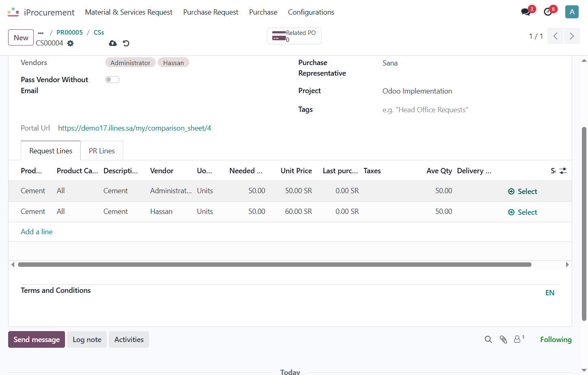Screen dimensions: 588x375
Task: Click the vertical scrollbar down arrow
Action: pos(584,371)
